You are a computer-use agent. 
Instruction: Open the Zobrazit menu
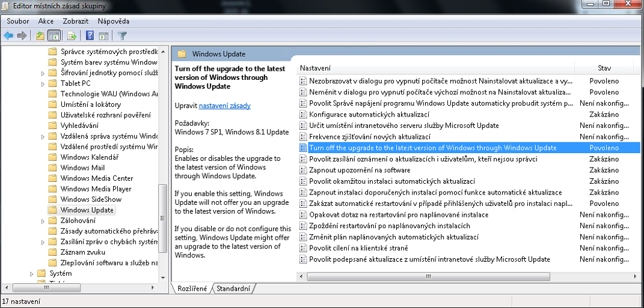click(76, 22)
